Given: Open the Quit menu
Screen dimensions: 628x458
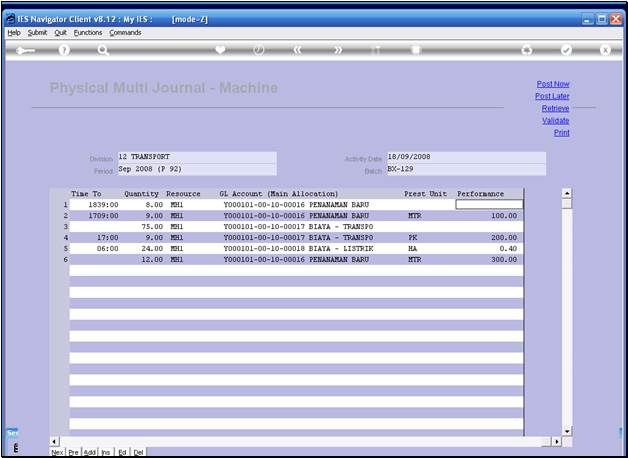Looking at the screenshot, I should tap(60, 33).
